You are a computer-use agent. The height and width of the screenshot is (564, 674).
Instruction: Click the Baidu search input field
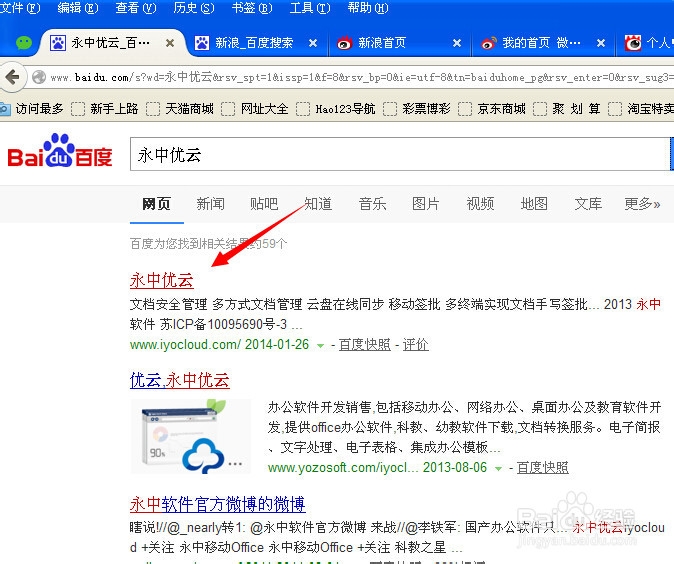tap(400, 154)
